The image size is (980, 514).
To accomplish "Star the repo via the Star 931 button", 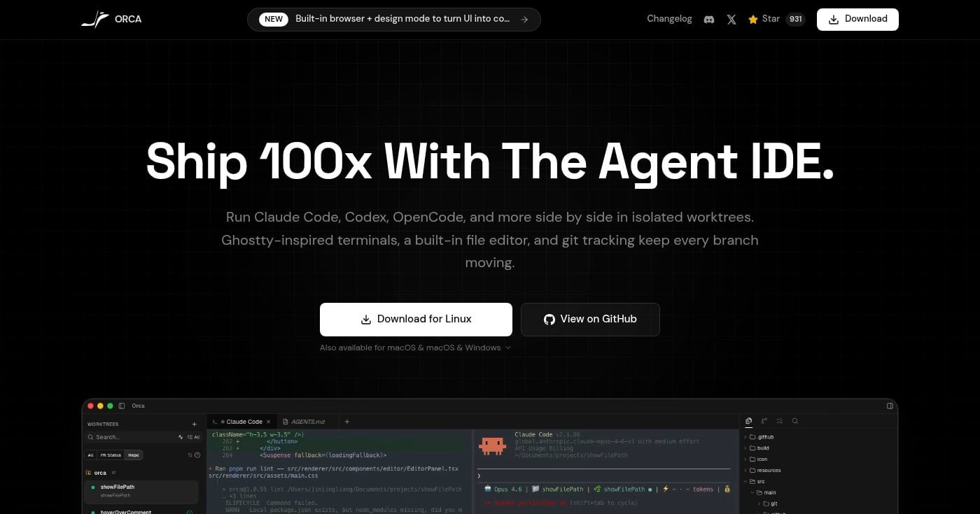I will tap(773, 19).
